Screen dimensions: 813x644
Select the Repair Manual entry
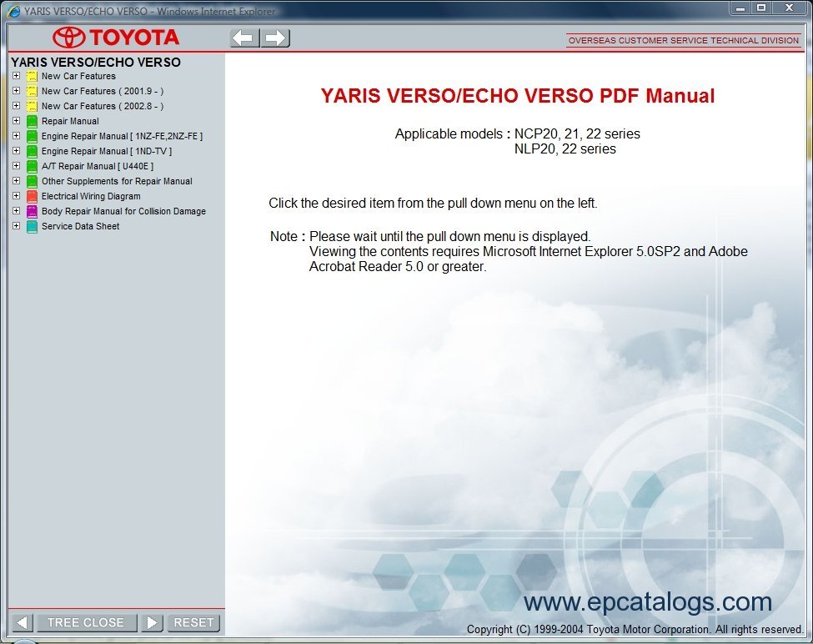70,121
